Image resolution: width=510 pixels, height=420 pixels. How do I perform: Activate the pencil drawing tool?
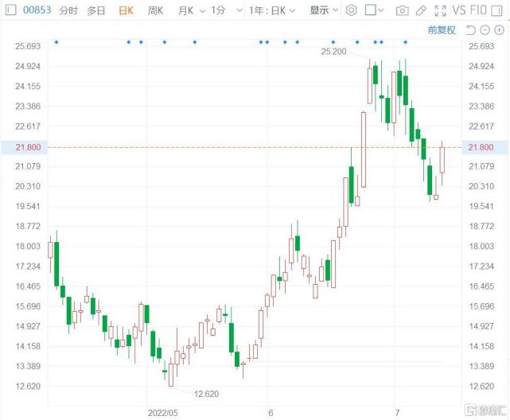(421, 10)
